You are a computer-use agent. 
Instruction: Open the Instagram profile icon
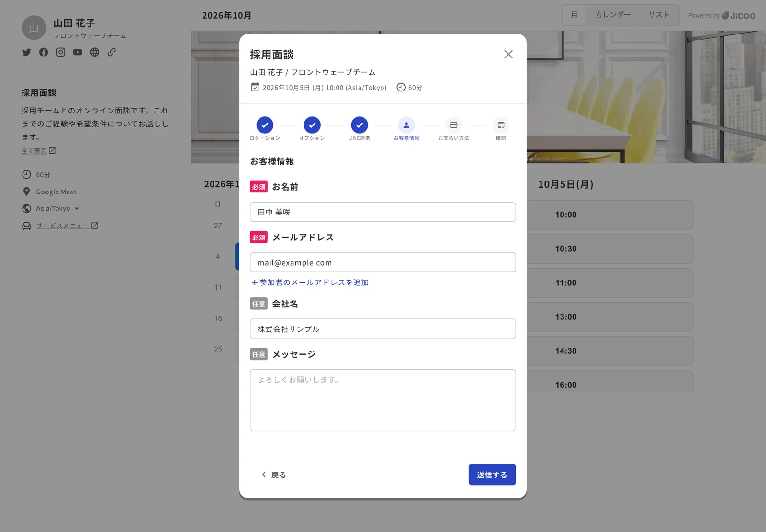tap(61, 52)
